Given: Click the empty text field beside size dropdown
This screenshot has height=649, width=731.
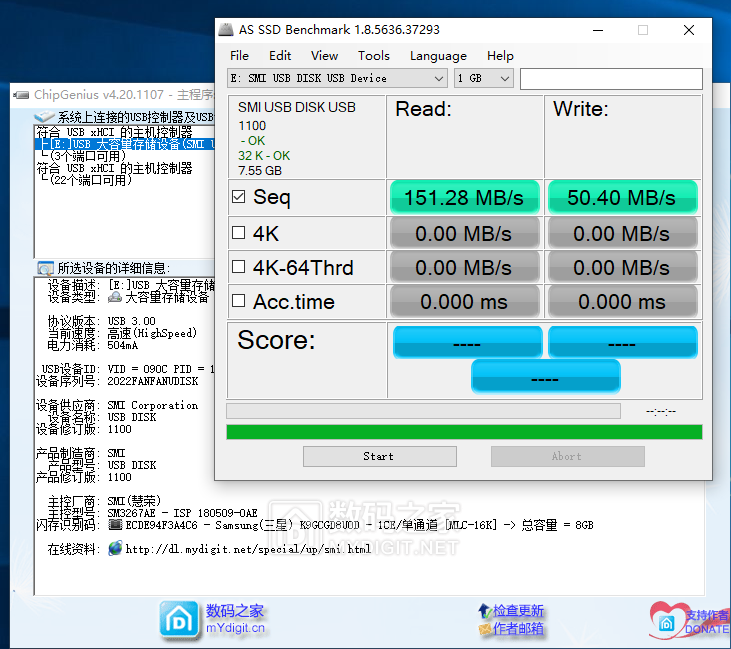Looking at the screenshot, I should pyautogui.click(x=611, y=78).
